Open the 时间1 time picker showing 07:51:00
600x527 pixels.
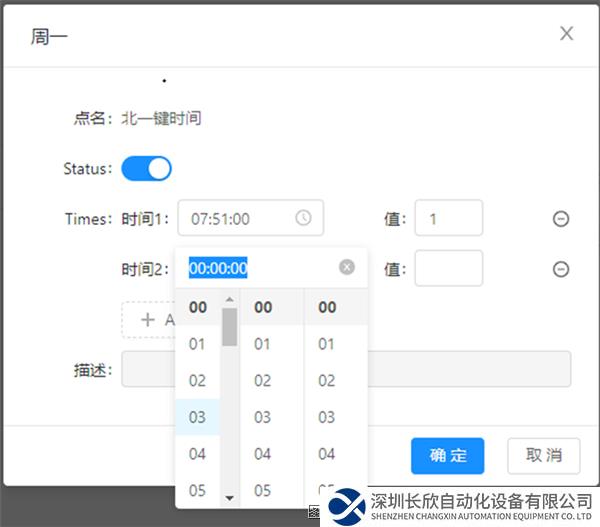[x=242, y=218]
